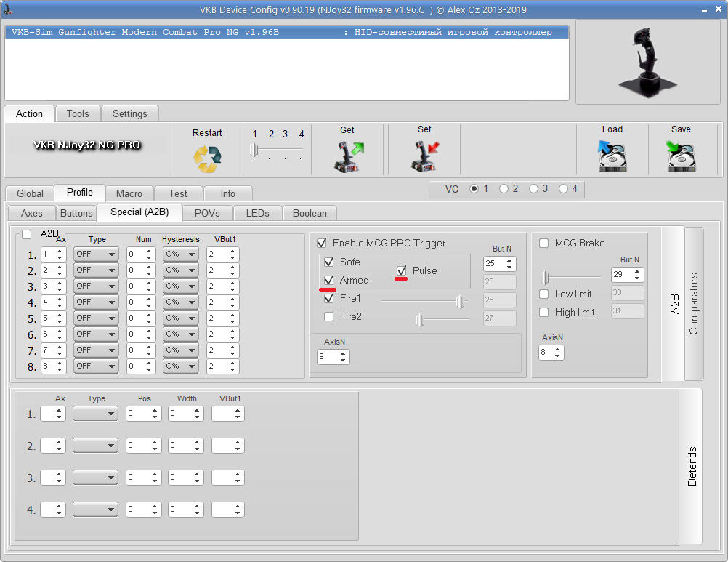This screenshot has width=728, height=562.
Task: Open Type dropdown in Detends row 1
Action: [x=95, y=414]
